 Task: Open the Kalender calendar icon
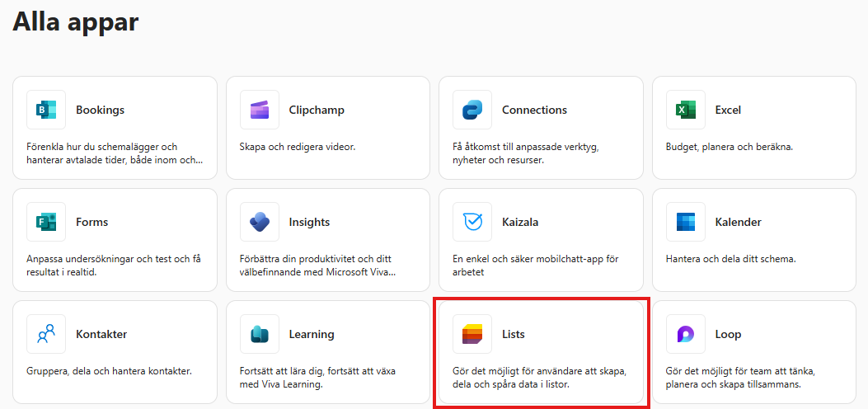tap(686, 222)
